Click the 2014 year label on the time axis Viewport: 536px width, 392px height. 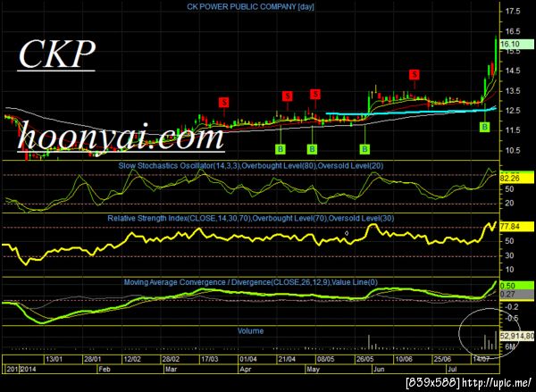28,369
